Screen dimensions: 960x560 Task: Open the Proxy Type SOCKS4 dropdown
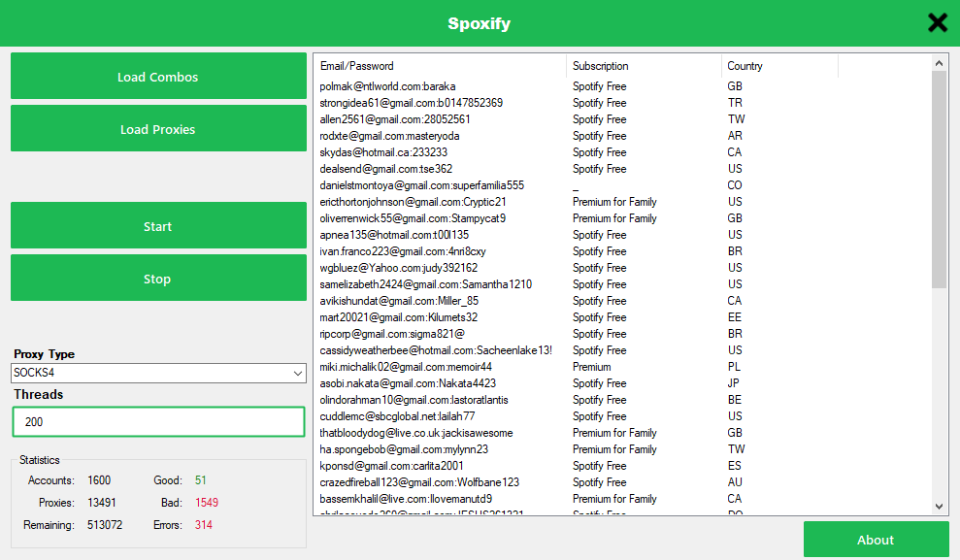158,373
